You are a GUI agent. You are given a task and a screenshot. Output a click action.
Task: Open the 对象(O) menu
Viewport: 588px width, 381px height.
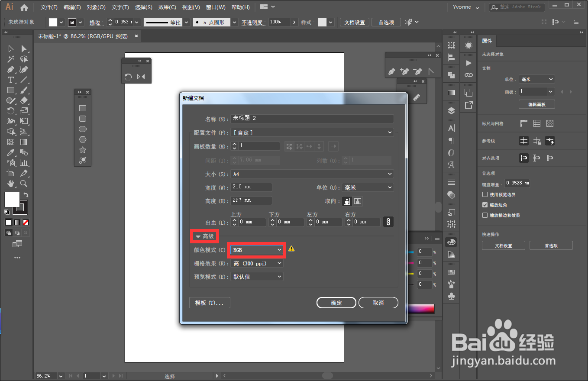pos(96,7)
